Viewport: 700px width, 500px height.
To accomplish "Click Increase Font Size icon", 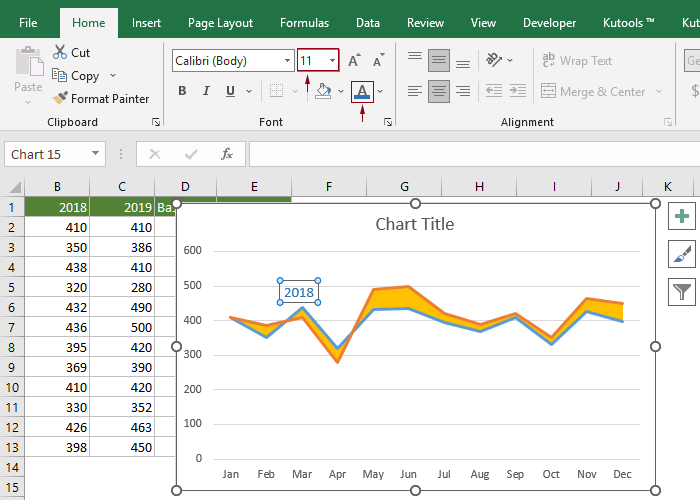I will tap(355, 61).
